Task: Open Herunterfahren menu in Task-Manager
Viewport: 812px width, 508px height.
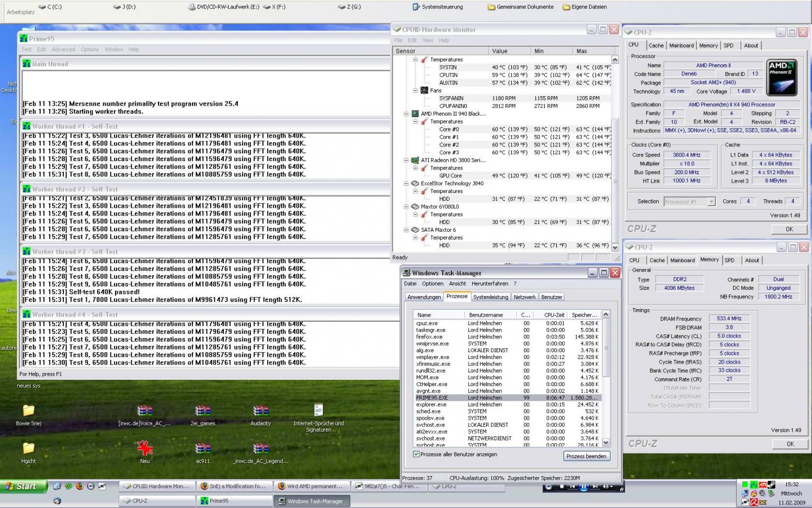Action: coord(489,284)
